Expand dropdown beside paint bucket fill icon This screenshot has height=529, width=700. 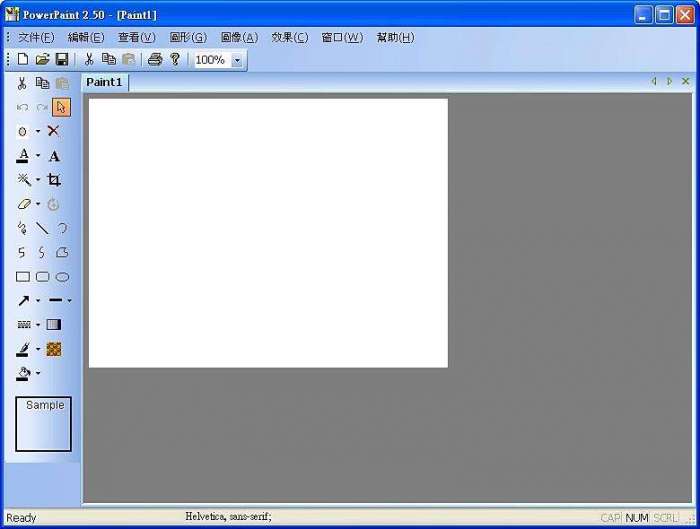[x=38, y=372]
